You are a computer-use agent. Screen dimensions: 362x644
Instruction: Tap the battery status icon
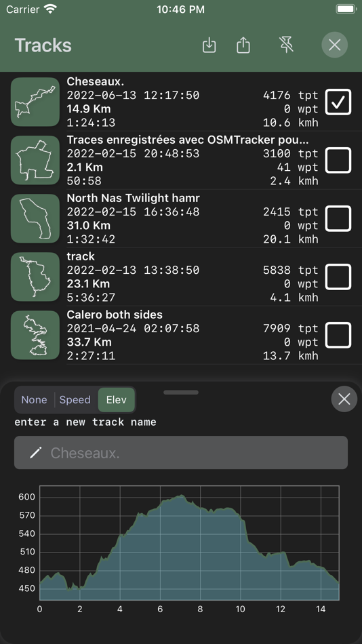[346, 9]
